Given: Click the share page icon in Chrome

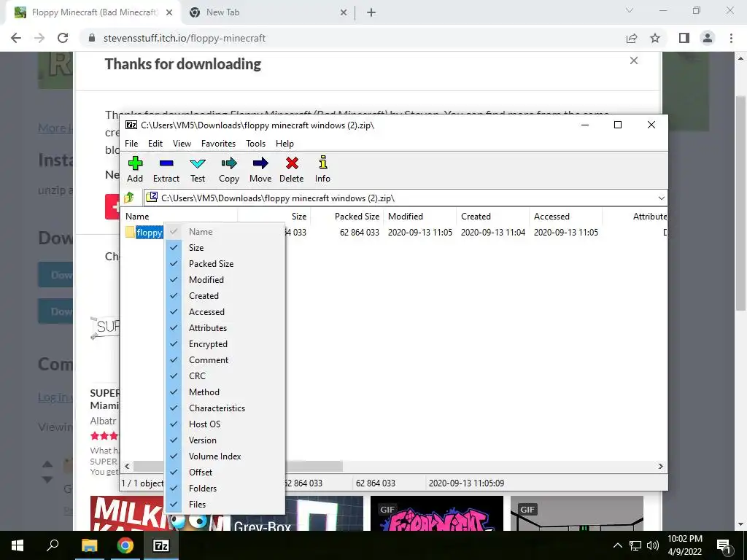Looking at the screenshot, I should click(x=632, y=38).
